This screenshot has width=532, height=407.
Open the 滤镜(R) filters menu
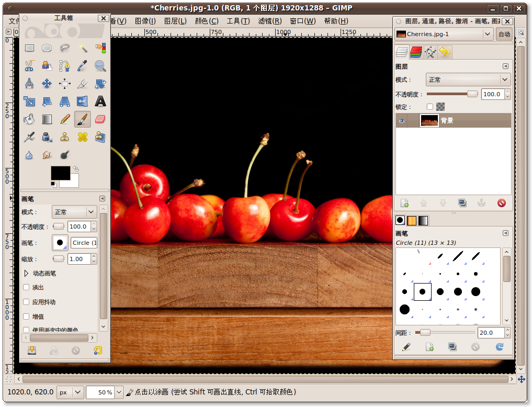coord(269,21)
